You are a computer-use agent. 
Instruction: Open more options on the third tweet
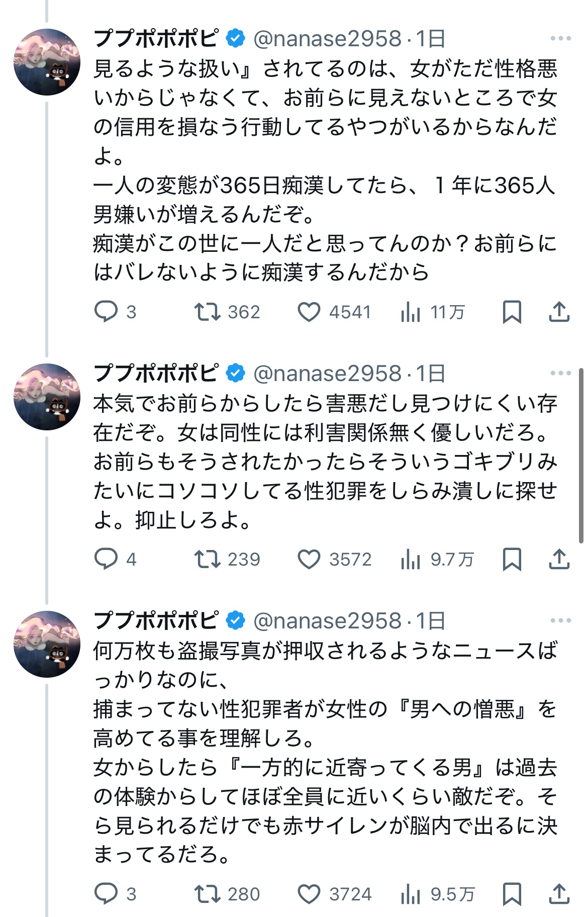560,620
